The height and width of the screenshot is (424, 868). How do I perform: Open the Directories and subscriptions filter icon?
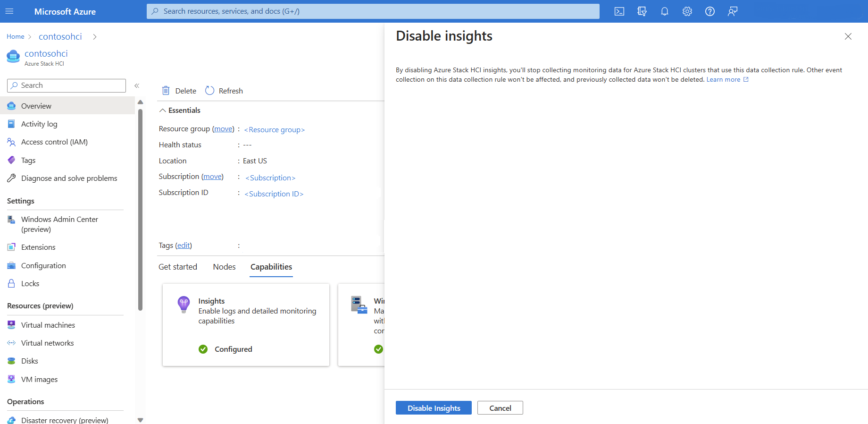(x=642, y=11)
